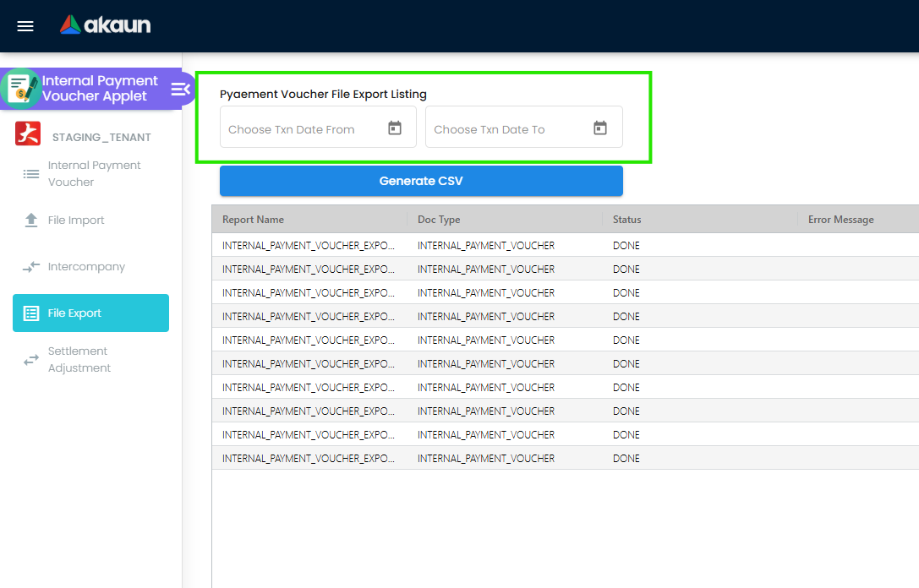Navigate to Internal Payment Voucher section
The height and width of the screenshot is (588, 919).
tap(93, 173)
